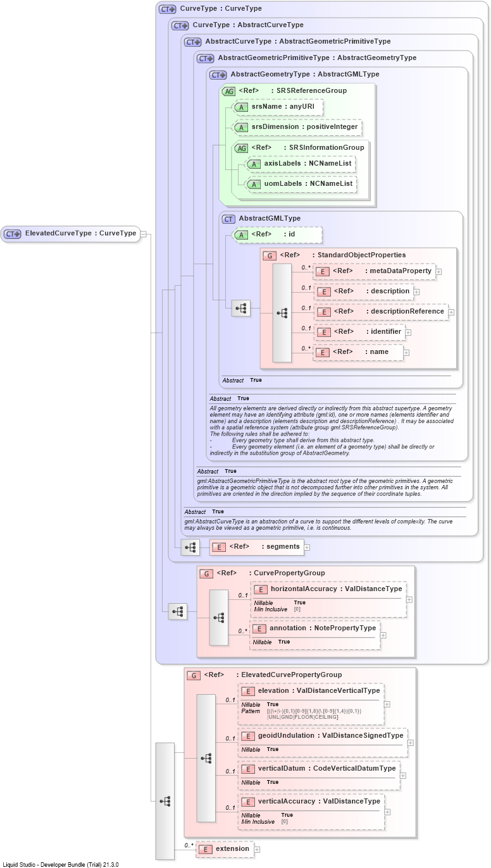Click the sequence compositor beside AbstractGMLType id
This screenshot has width=491, height=868.
[241, 309]
